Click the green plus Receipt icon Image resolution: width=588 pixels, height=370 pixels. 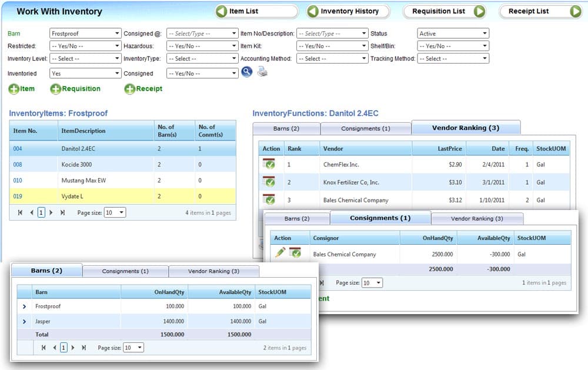coord(130,89)
